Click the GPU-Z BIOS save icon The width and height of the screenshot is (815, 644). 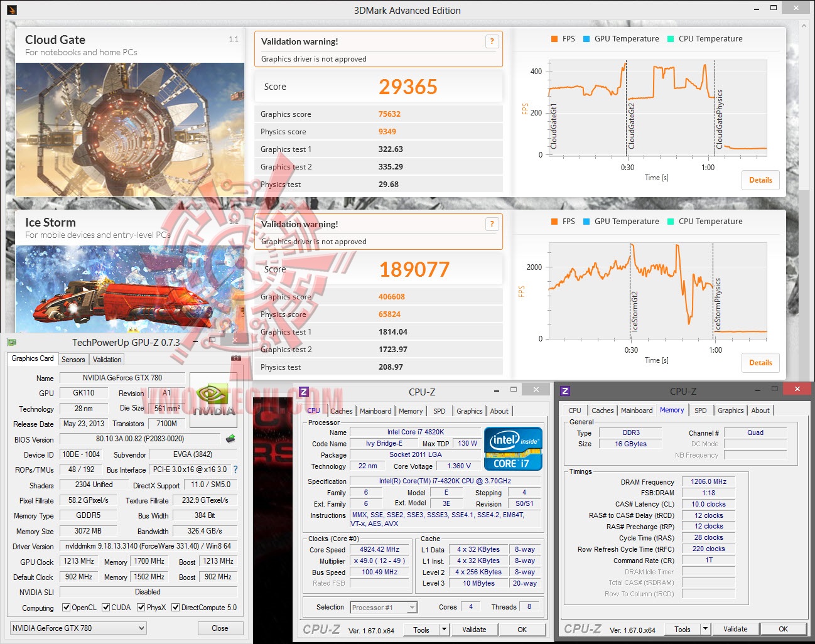tap(230, 439)
